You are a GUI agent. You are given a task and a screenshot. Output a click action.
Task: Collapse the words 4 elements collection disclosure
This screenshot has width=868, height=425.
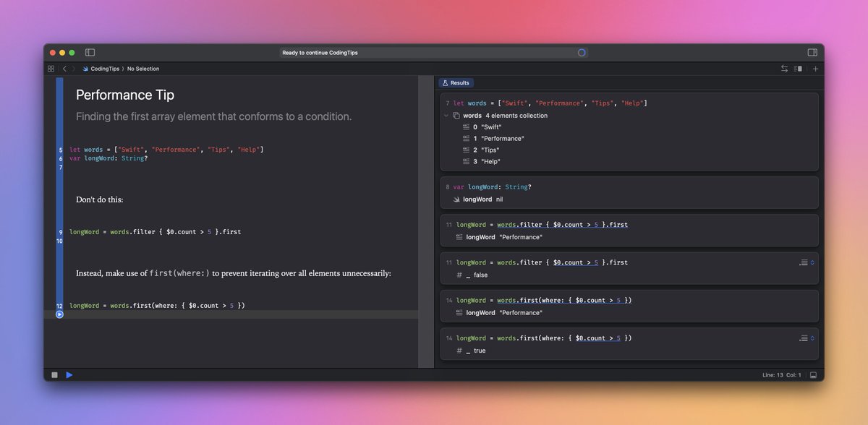tap(446, 115)
